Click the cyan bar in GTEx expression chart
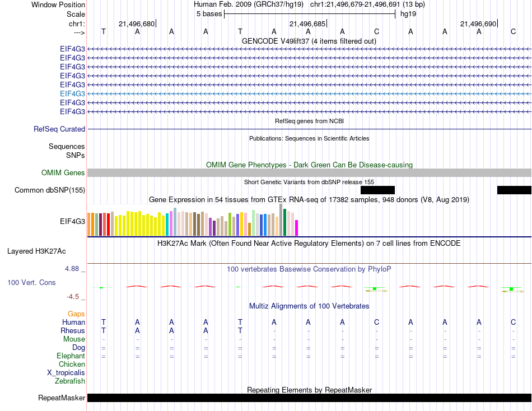 167,225
